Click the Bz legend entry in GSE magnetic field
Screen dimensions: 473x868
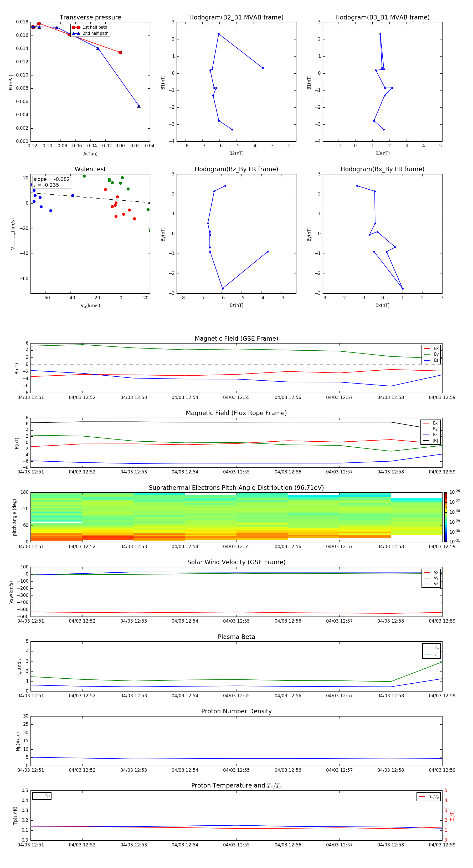431,360
